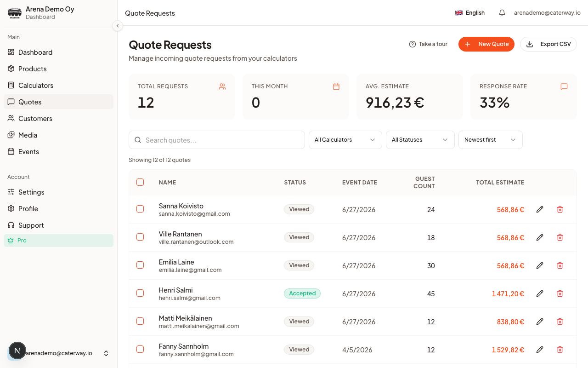Click the Search quotes input field
588x368 pixels.
[x=217, y=140]
